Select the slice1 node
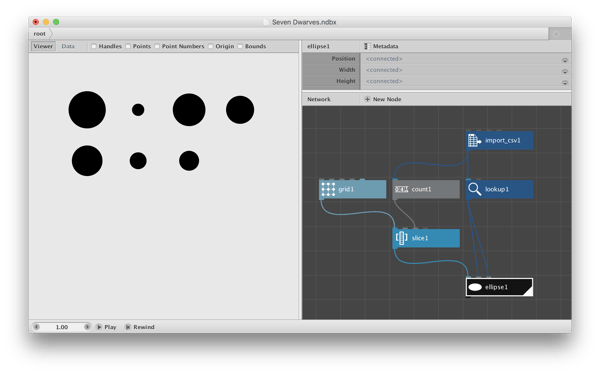 (426, 238)
